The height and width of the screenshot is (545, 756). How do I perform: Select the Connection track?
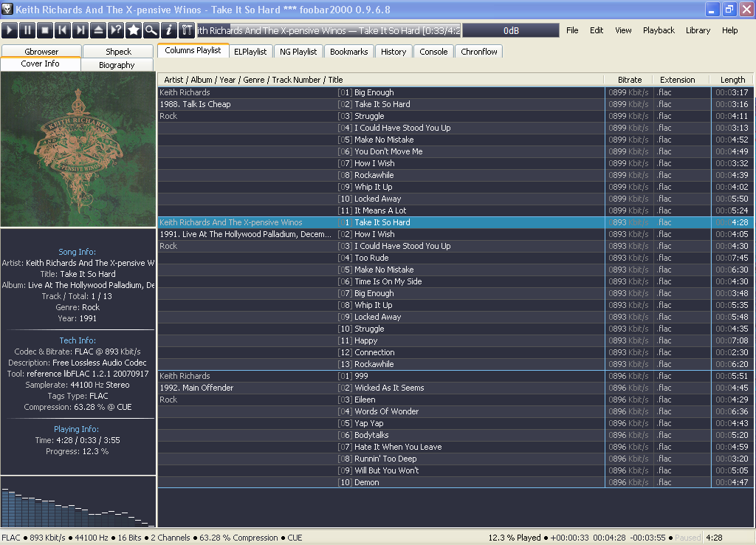click(x=456, y=352)
